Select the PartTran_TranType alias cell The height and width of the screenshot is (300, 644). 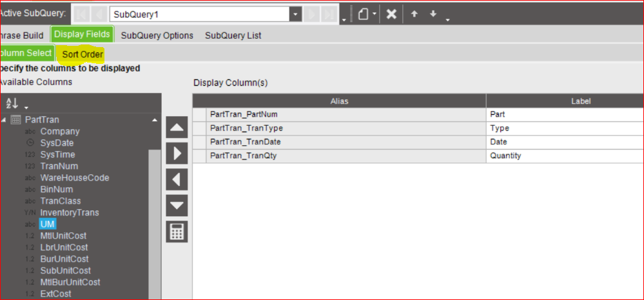point(346,128)
